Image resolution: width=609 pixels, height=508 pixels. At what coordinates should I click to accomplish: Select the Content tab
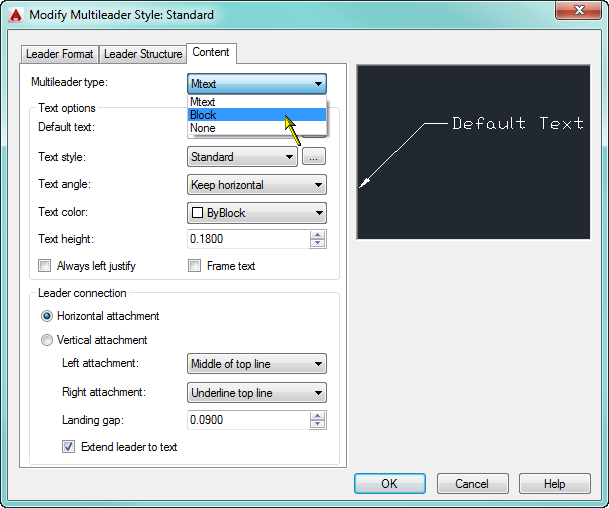(x=211, y=52)
